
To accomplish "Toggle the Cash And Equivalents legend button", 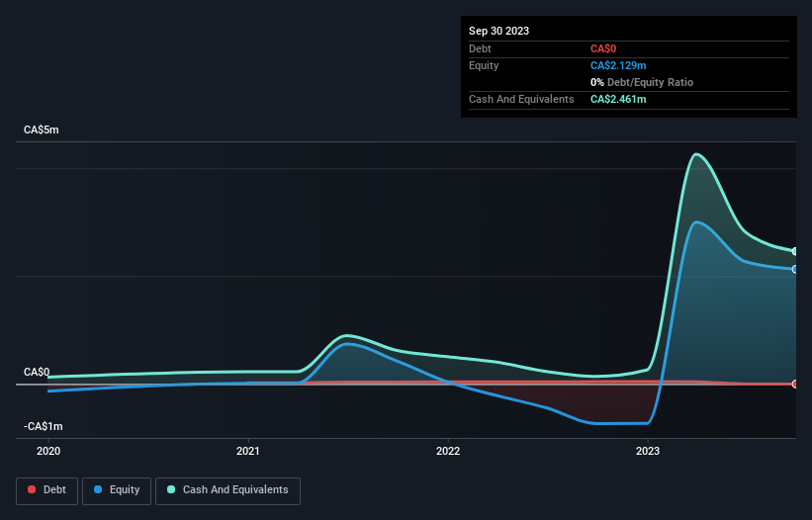I will (x=227, y=490).
